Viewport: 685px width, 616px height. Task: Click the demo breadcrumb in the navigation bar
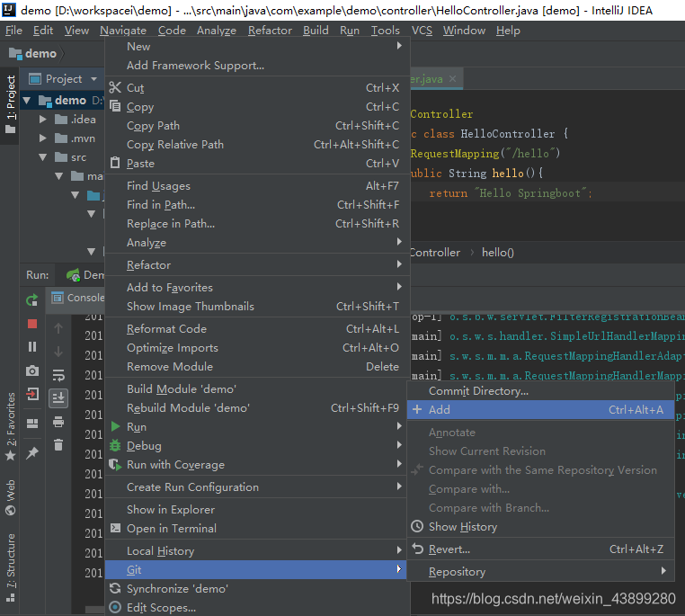pos(33,54)
